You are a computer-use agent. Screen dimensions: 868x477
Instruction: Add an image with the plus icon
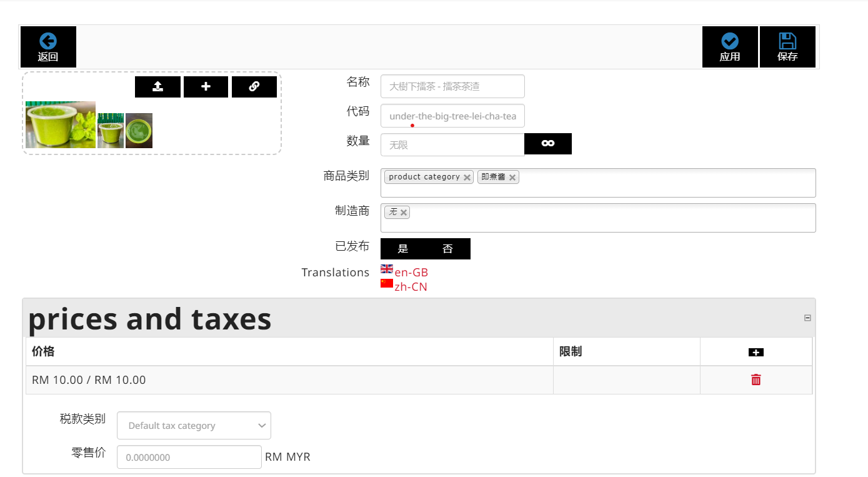[x=206, y=87]
